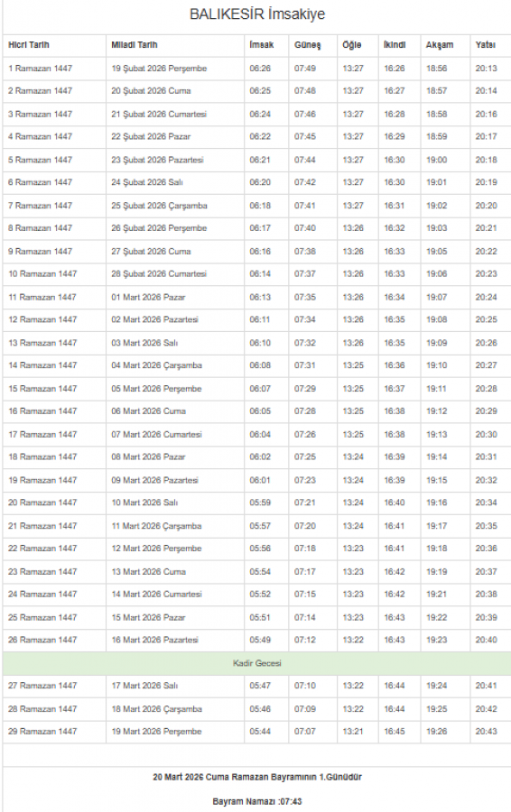511x812 pixels.
Task: Click the Miladi Tarih column header
Action: coord(135,45)
